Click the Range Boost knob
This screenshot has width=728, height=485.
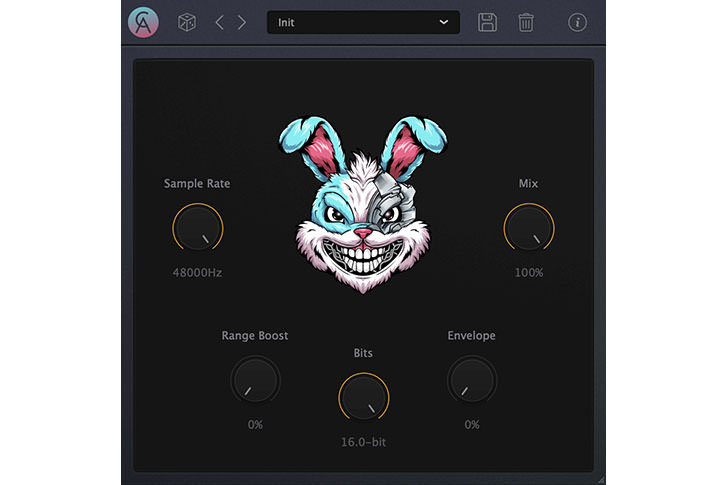(x=255, y=380)
